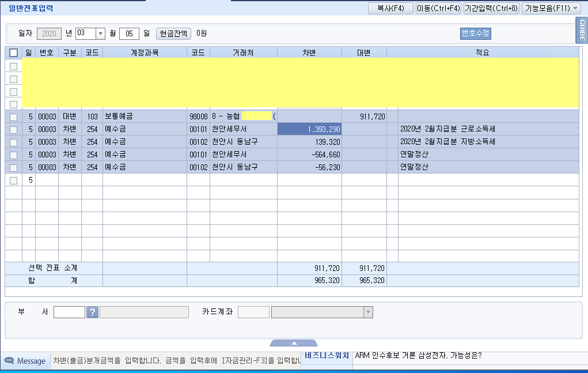Click the 번호 column header
This screenshot has width=588, height=373.
pos(47,52)
